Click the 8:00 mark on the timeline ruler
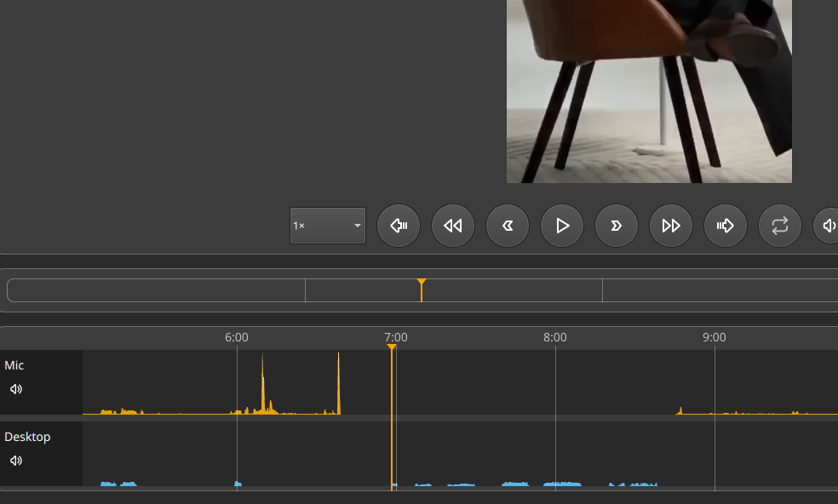 coord(556,337)
